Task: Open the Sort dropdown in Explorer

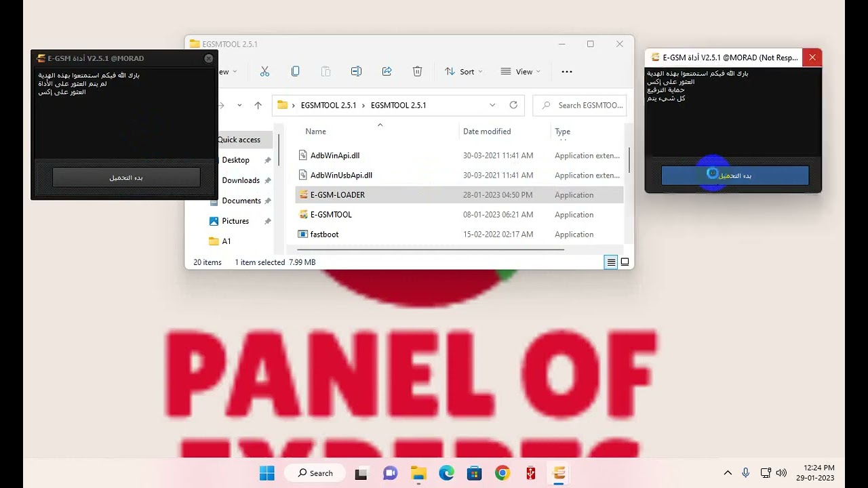Action: (464, 71)
